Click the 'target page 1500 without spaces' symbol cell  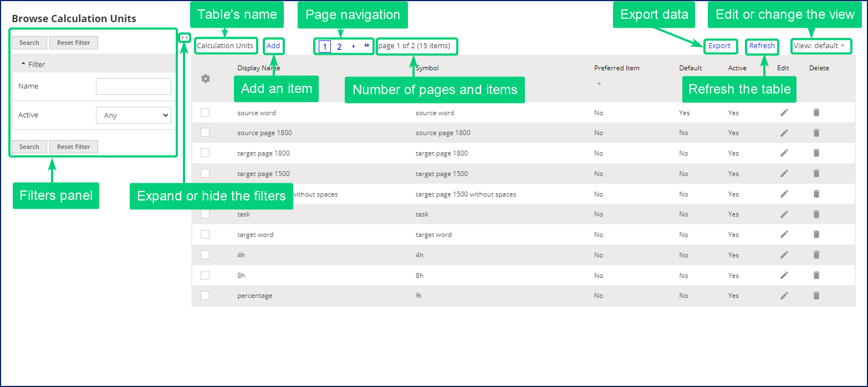pos(466,194)
